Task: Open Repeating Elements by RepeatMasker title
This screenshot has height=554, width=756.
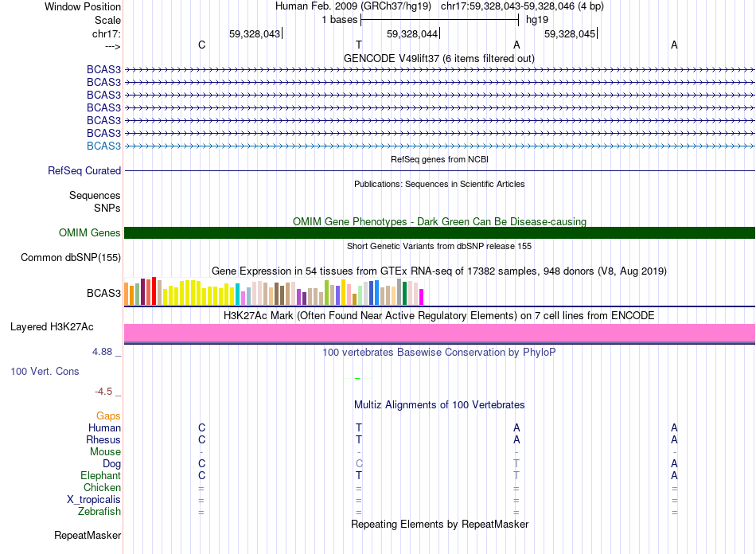Action: click(x=439, y=524)
